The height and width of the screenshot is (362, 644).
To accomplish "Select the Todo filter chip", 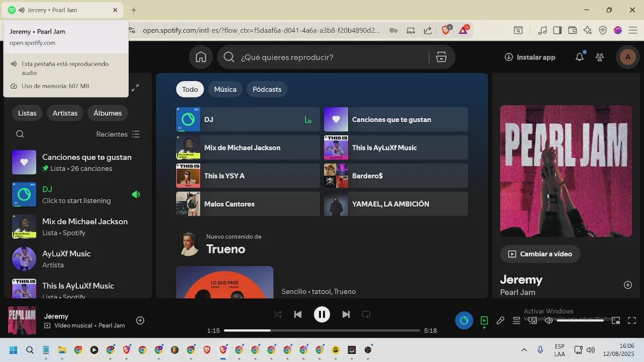I will (190, 89).
